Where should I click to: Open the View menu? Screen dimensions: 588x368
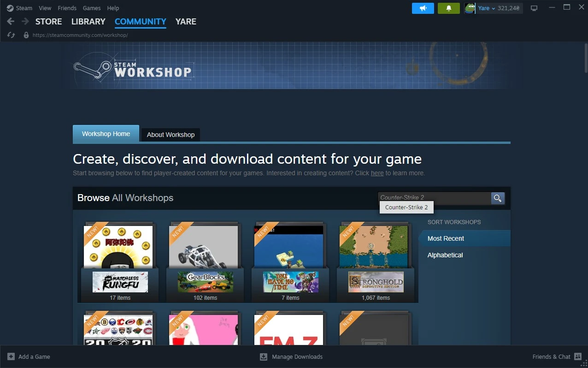click(x=45, y=8)
